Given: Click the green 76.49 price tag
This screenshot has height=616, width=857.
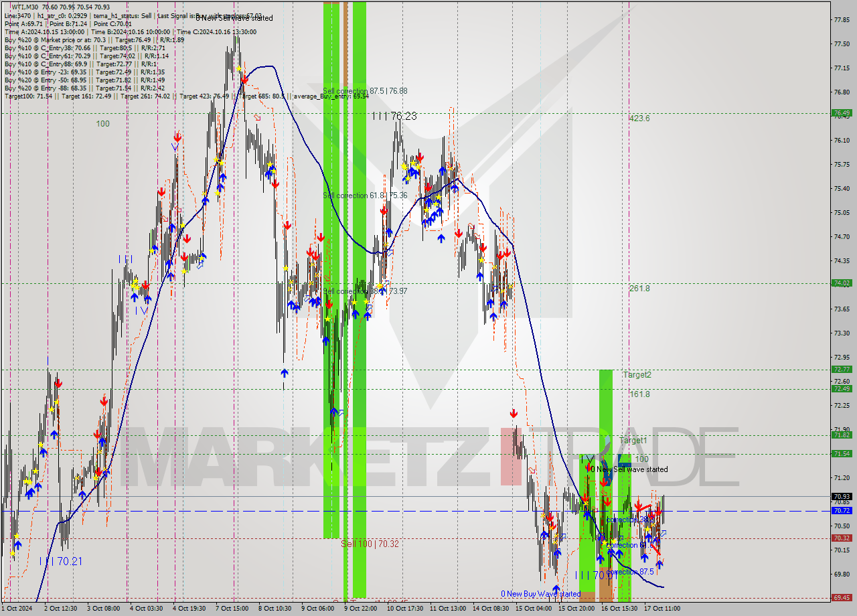Looking at the screenshot, I should (x=842, y=113).
